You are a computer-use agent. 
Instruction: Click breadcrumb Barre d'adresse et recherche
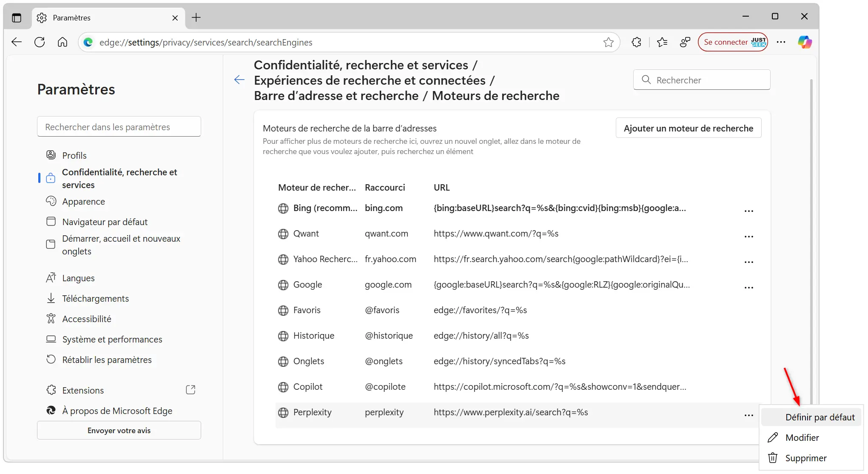[336, 96]
